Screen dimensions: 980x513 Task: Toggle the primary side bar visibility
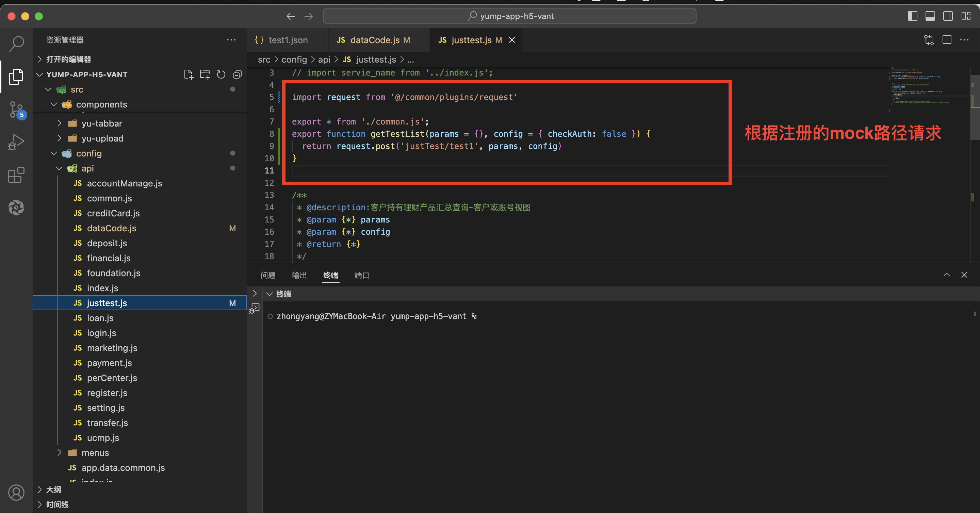point(912,16)
